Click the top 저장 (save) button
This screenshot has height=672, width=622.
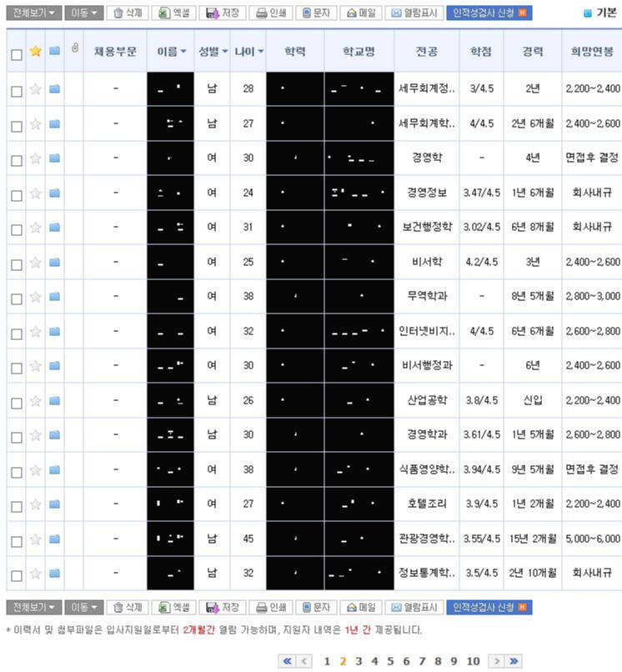pos(222,13)
